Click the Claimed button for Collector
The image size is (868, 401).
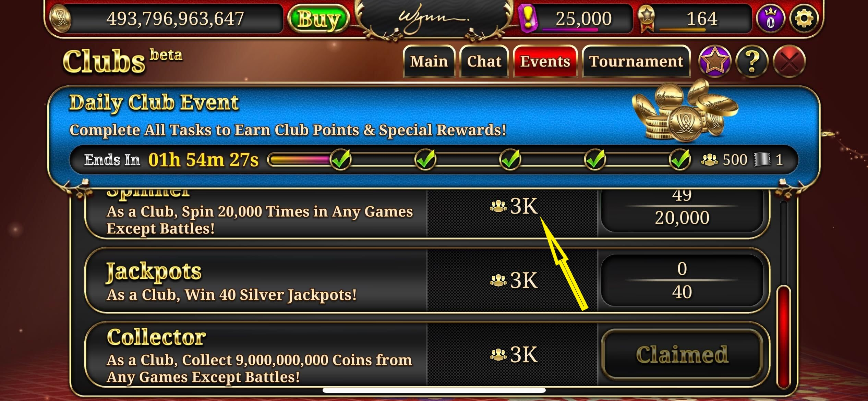(x=682, y=354)
